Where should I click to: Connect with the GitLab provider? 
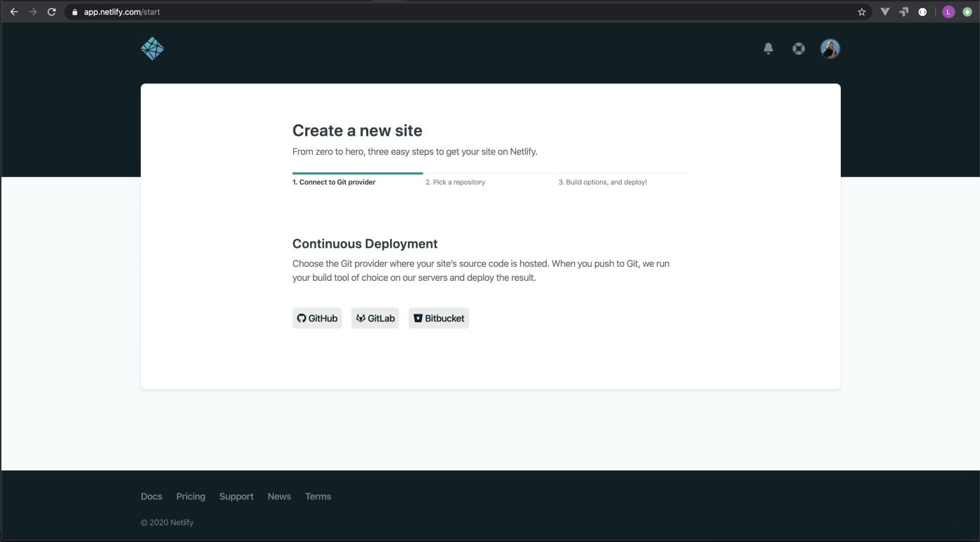pos(375,318)
